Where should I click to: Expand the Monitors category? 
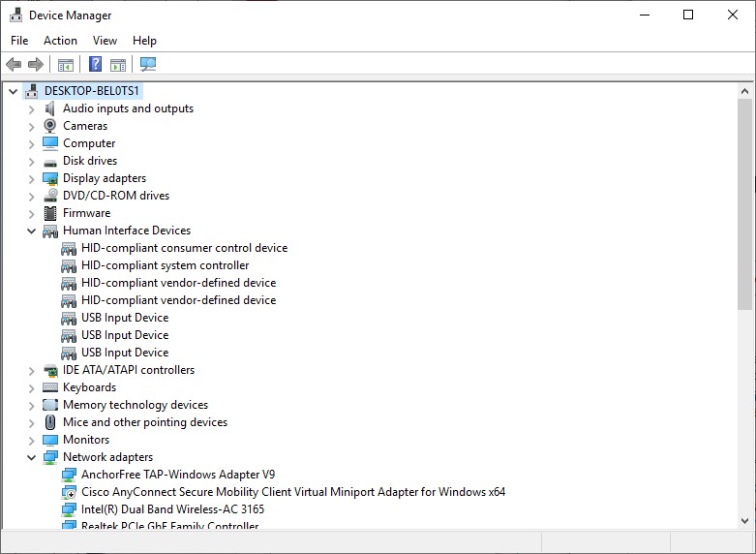(31, 440)
